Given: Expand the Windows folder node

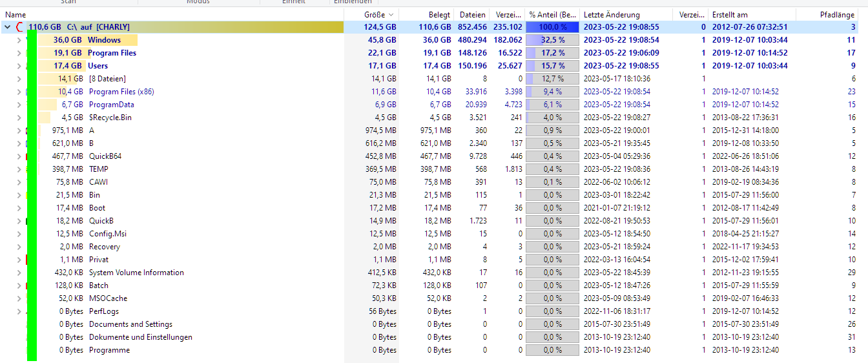Looking at the screenshot, I should click(x=19, y=40).
